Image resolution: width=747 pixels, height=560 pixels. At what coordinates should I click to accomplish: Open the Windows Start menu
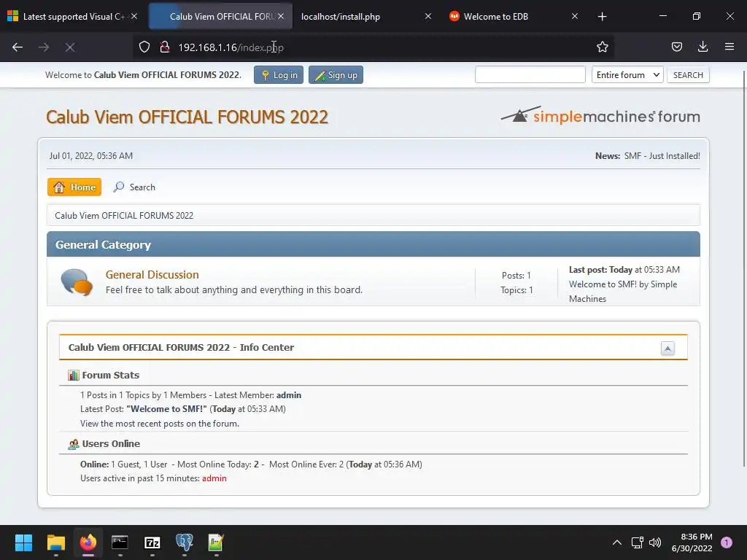coord(23,542)
